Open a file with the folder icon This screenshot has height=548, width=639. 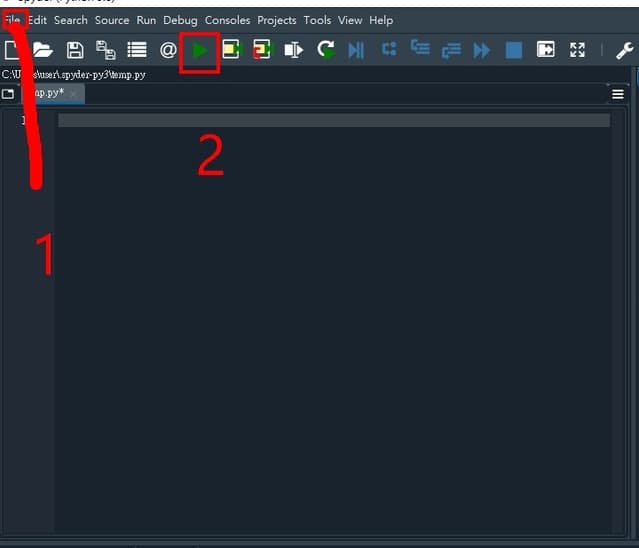[x=43, y=50]
